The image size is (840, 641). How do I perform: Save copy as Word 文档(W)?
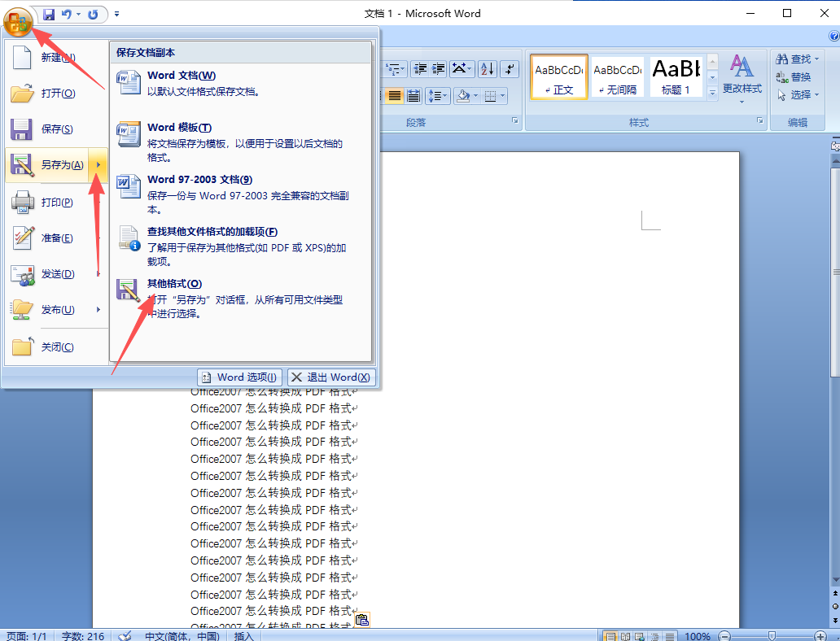click(x=240, y=84)
